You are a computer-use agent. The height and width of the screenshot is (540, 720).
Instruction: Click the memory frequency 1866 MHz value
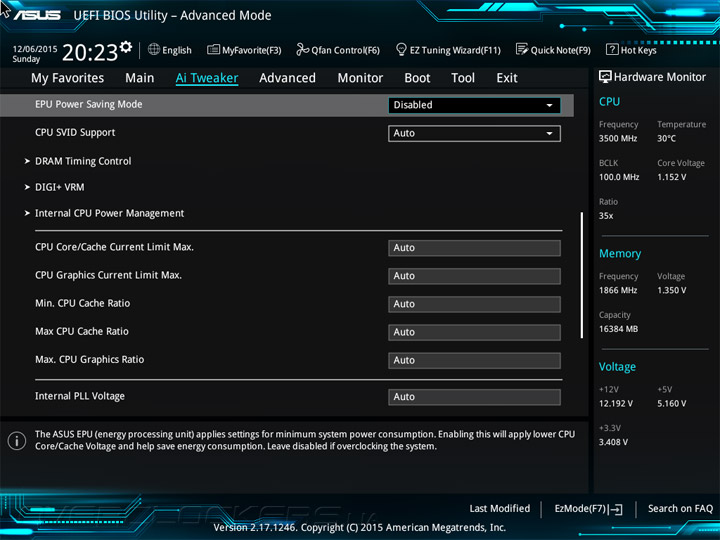click(x=618, y=290)
